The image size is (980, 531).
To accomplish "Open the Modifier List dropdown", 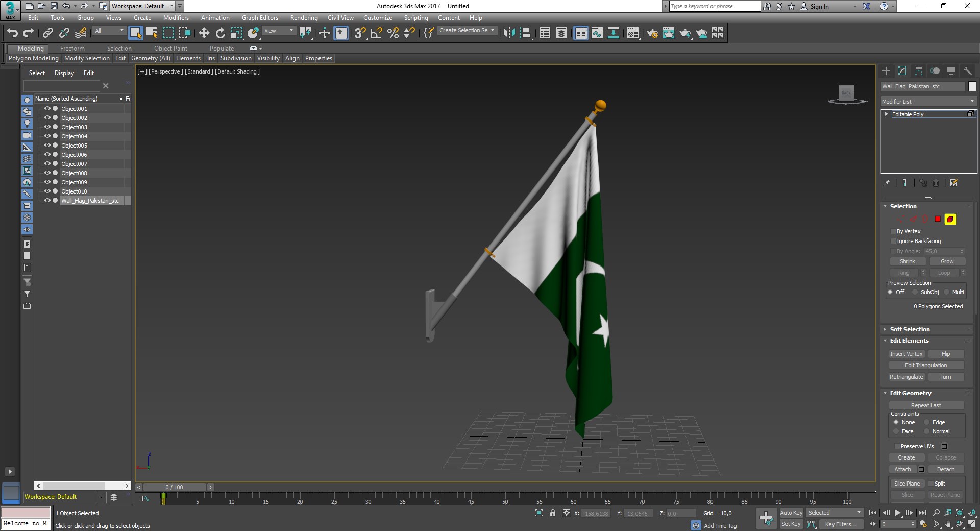I will pos(928,102).
